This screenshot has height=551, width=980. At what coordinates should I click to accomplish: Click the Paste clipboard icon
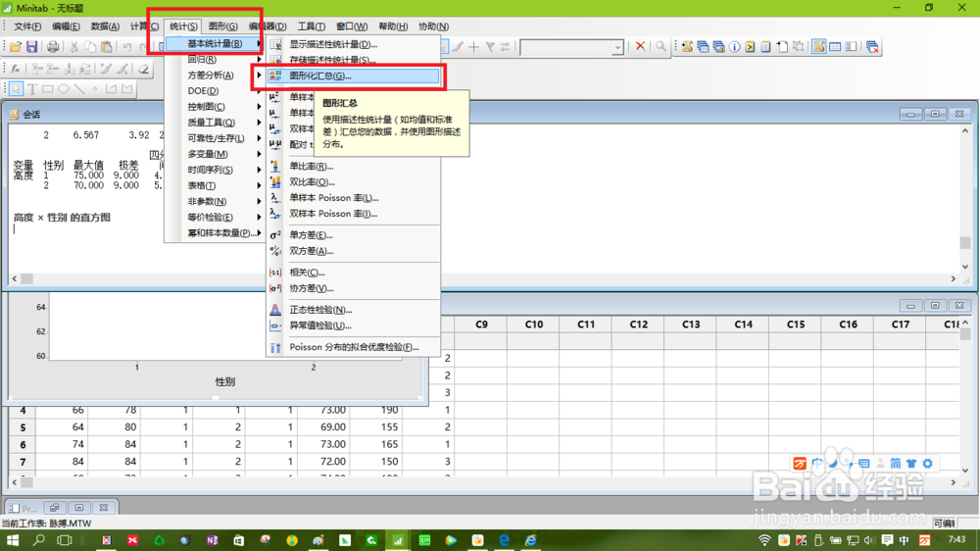tap(106, 47)
